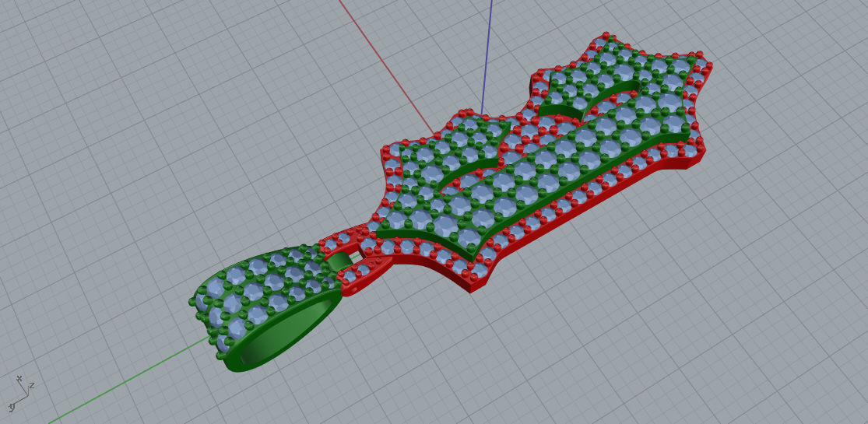The height and width of the screenshot is (424, 868).
Task: Select the large green raised gem panel
Action: pyautogui.click(x=533, y=177)
